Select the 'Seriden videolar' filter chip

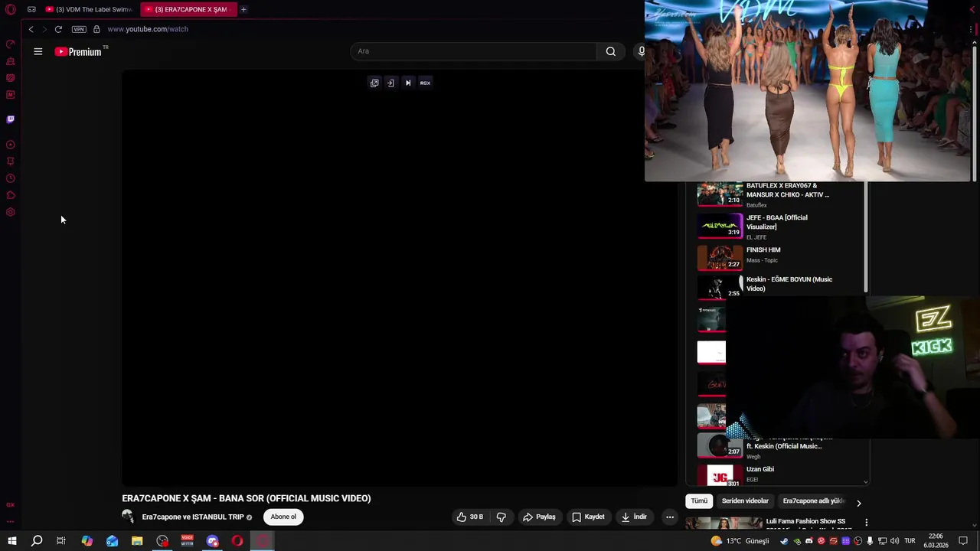click(745, 500)
